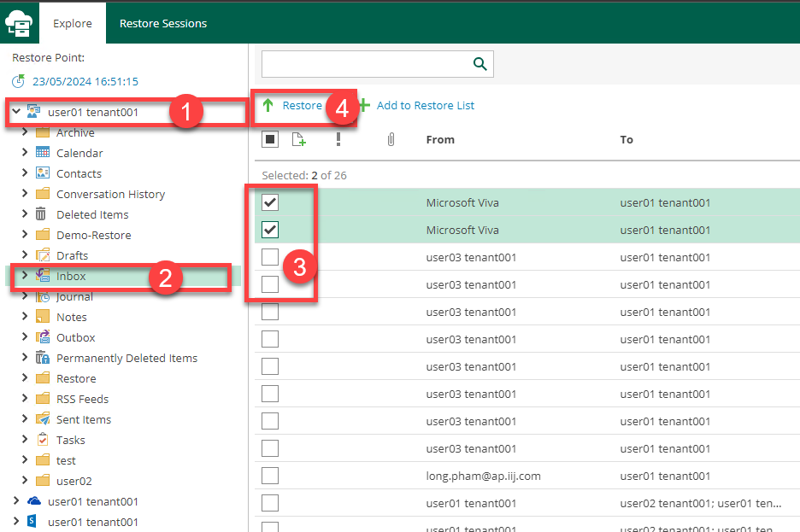
Task: Click the Restore button
Action: point(292,106)
